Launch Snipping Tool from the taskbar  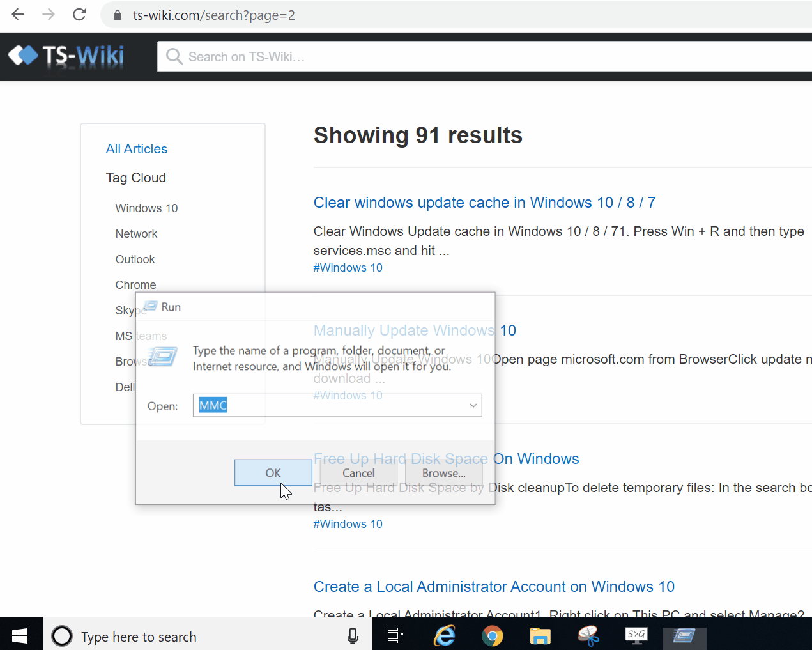pyautogui.click(x=588, y=636)
